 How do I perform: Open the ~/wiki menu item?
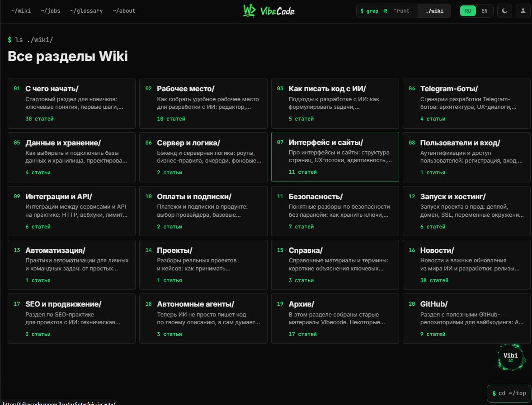[x=21, y=11]
